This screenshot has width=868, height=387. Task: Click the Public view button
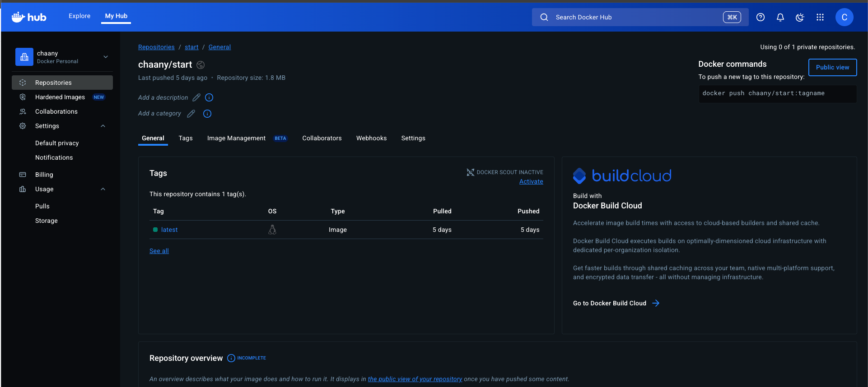[x=832, y=67]
